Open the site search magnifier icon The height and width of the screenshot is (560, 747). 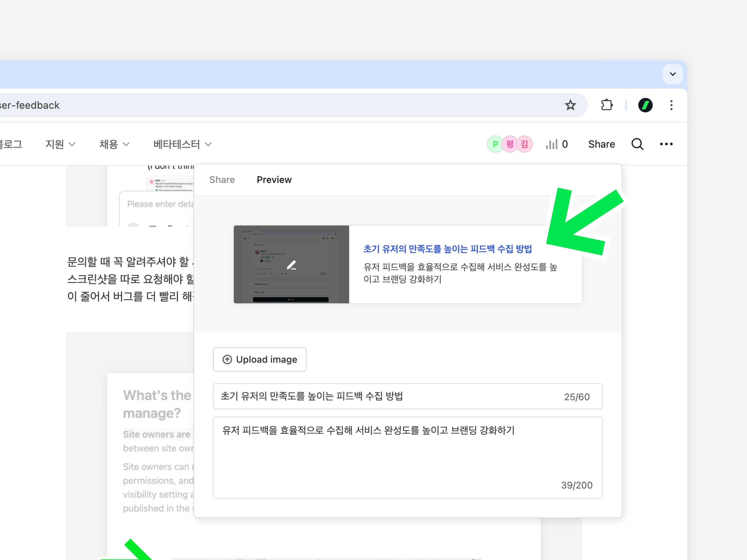point(637,144)
